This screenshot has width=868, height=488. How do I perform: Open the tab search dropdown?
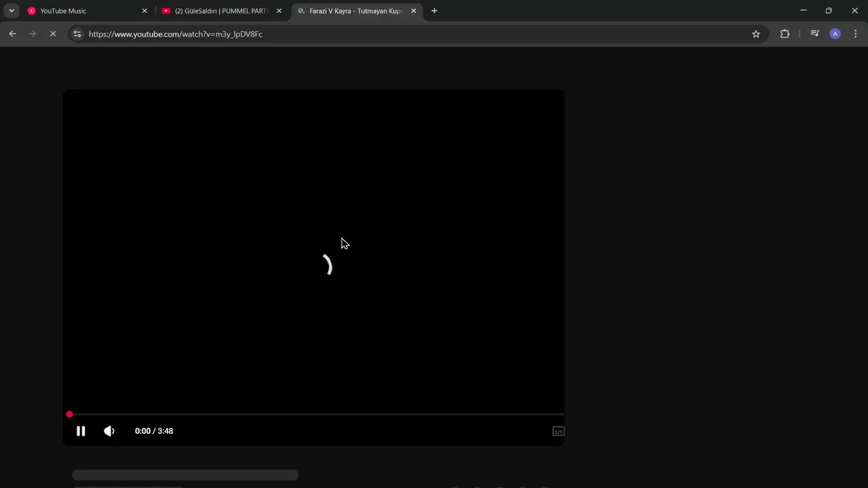point(12,11)
